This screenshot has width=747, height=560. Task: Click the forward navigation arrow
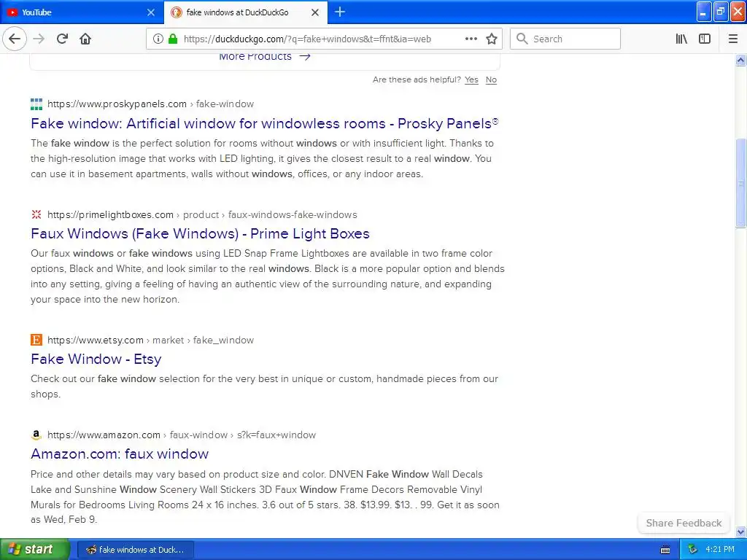click(x=39, y=39)
